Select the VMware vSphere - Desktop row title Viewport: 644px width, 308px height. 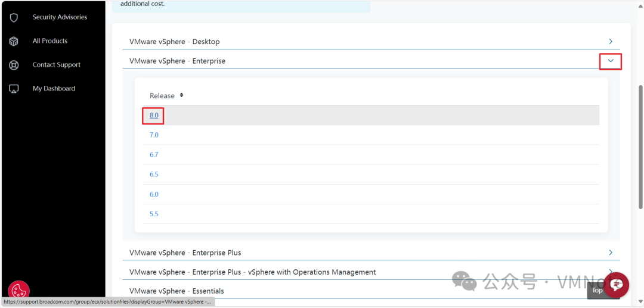pos(175,42)
